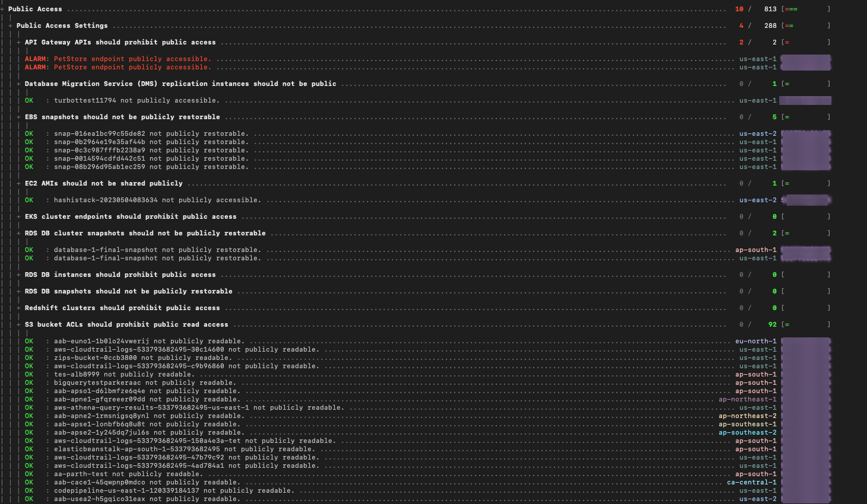867x504 pixels.
Task: Collapse the top-level Public Access plus marker
Action: point(2,9)
